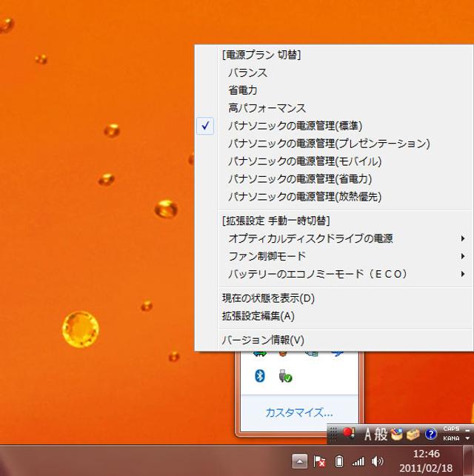Open the IME help question mark icon
This screenshot has height=476, width=474.
click(x=430, y=435)
